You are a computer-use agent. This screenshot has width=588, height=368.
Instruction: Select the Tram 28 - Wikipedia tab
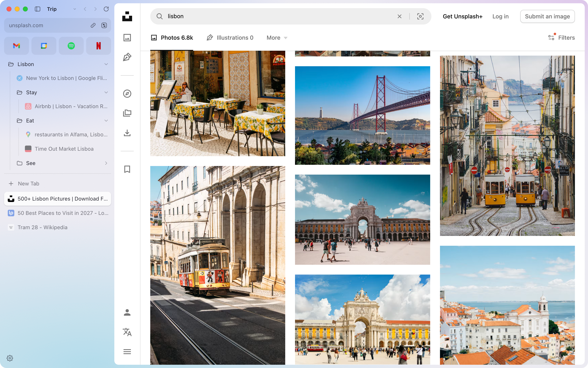[58, 227]
